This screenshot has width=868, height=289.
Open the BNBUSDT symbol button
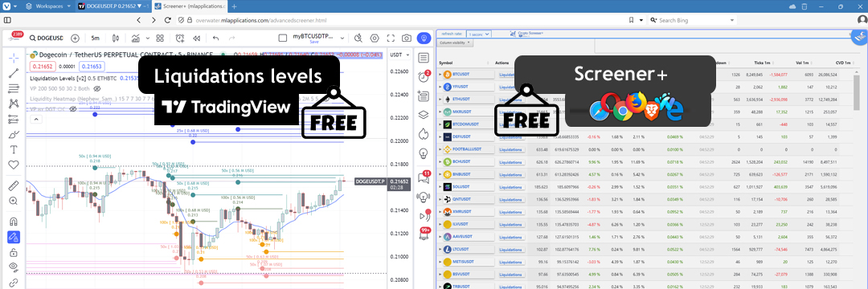point(468,174)
